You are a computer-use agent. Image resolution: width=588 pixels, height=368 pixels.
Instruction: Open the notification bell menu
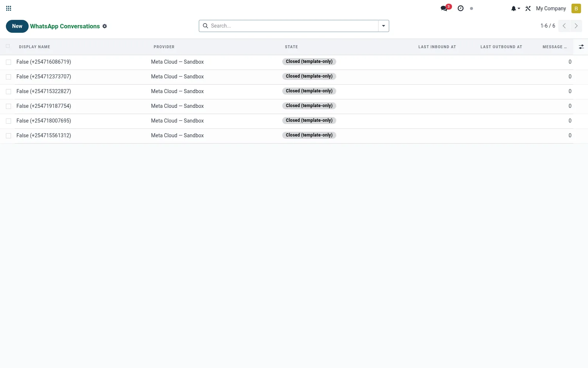coord(515,8)
